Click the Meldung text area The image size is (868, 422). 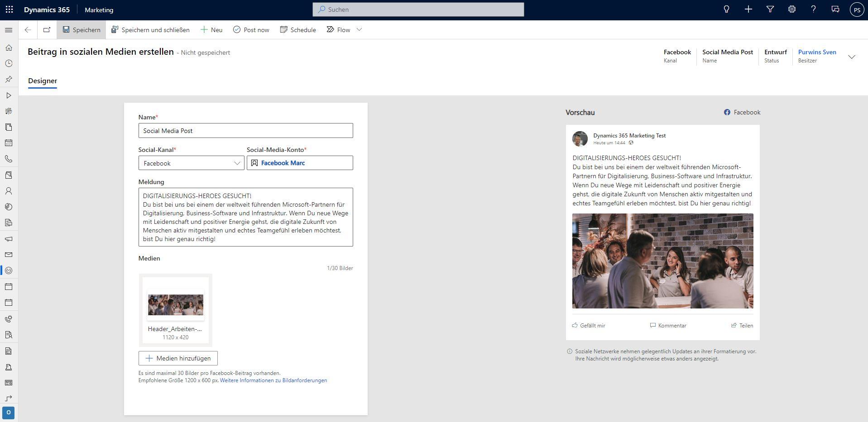(245, 217)
